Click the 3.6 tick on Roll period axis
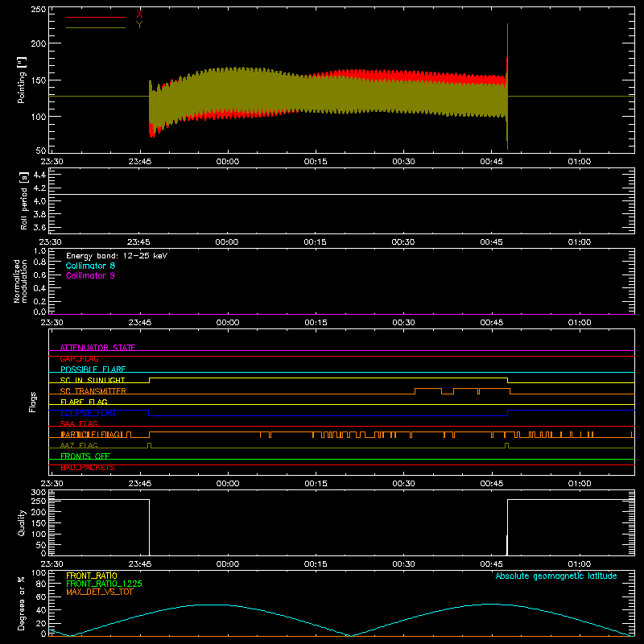The width and height of the screenshot is (644, 644). 39,227
